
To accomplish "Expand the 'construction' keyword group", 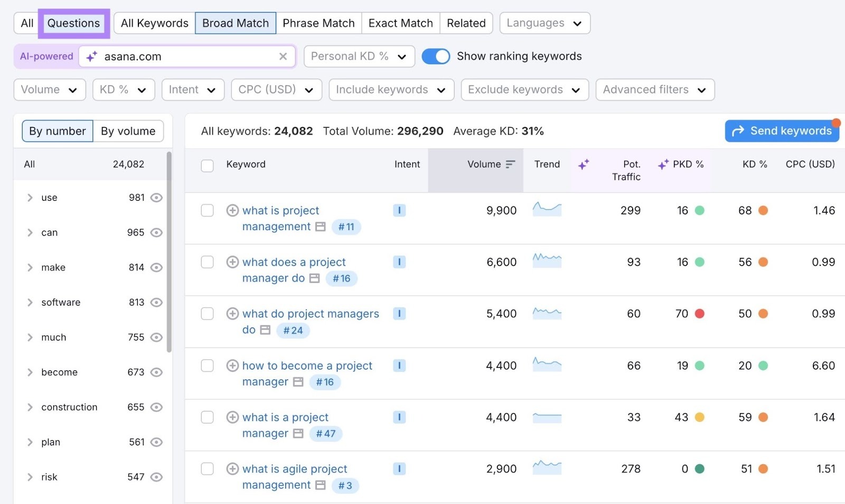I will (30, 407).
